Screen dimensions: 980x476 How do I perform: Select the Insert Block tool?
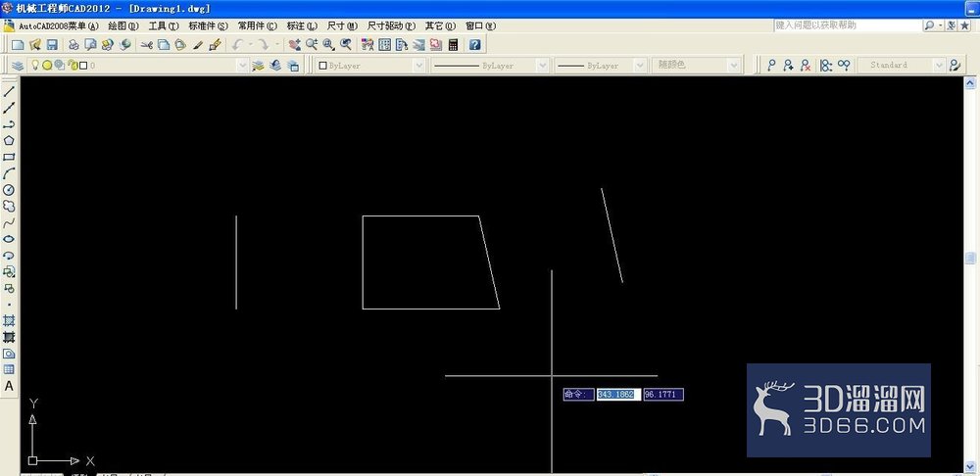coord(9,271)
